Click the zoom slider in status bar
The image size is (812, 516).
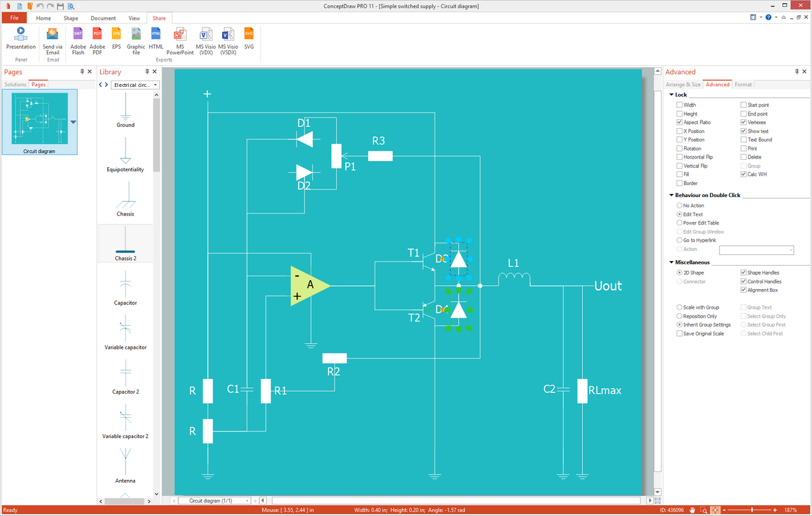[752, 510]
